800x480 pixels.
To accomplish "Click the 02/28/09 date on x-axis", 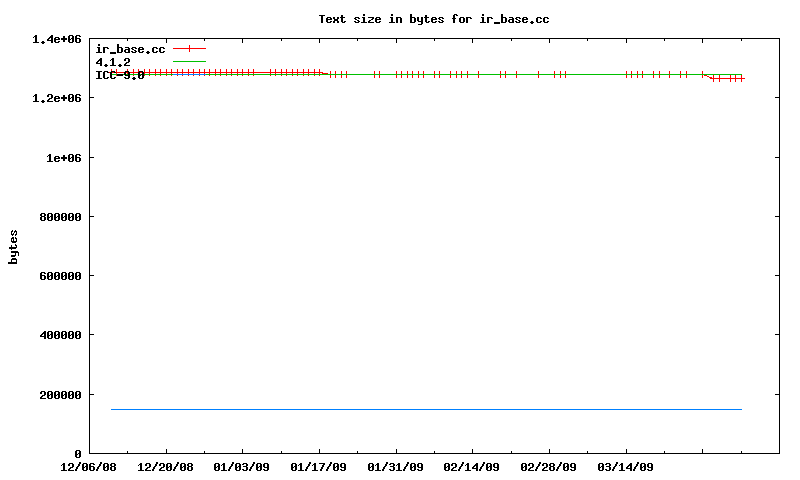I will pos(549,467).
